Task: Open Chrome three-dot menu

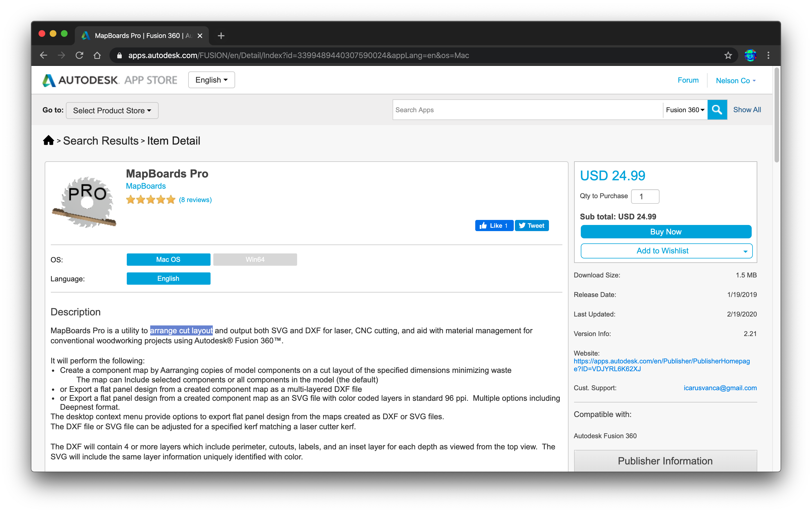Action: (768, 55)
